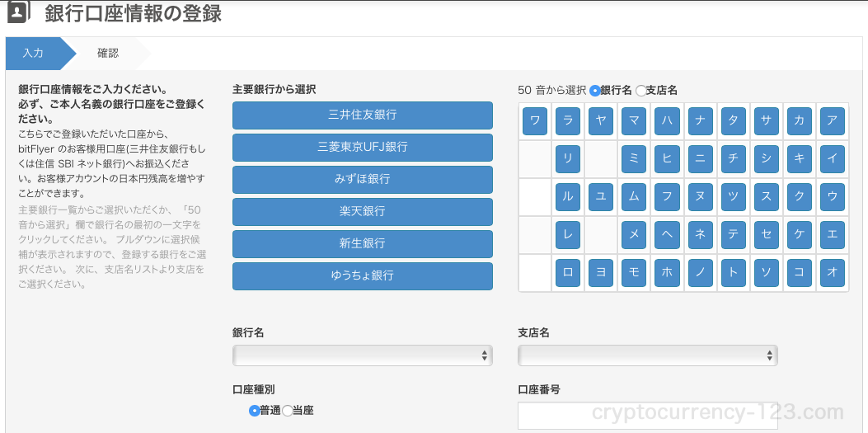
Task: Click the マ kana key
Action: (x=634, y=121)
